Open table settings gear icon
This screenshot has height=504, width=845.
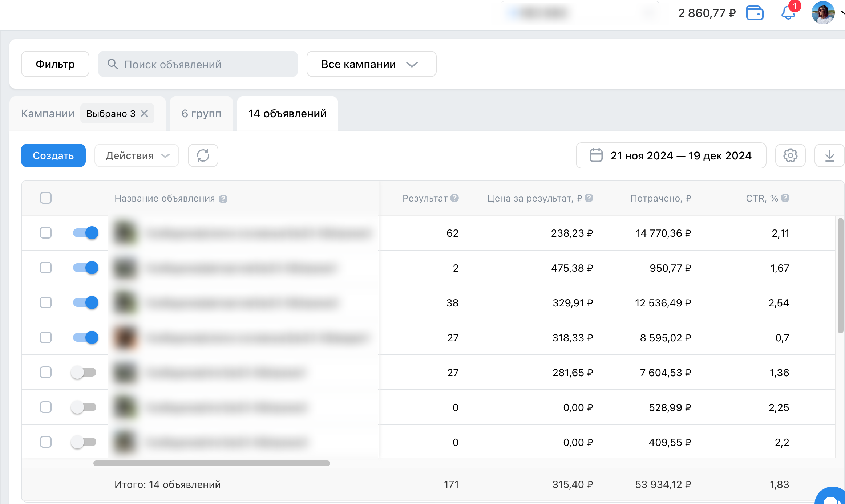pyautogui.click(x=790, y=155)
